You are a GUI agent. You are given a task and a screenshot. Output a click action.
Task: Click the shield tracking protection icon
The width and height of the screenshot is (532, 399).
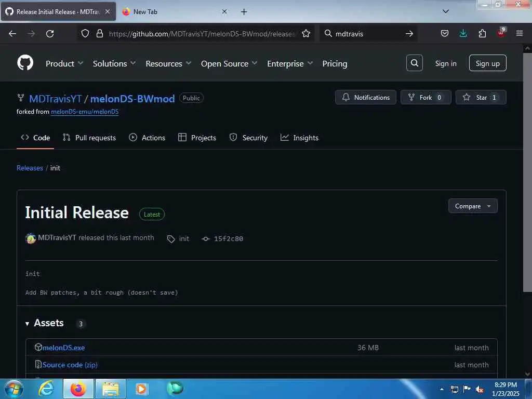point(85,34)
